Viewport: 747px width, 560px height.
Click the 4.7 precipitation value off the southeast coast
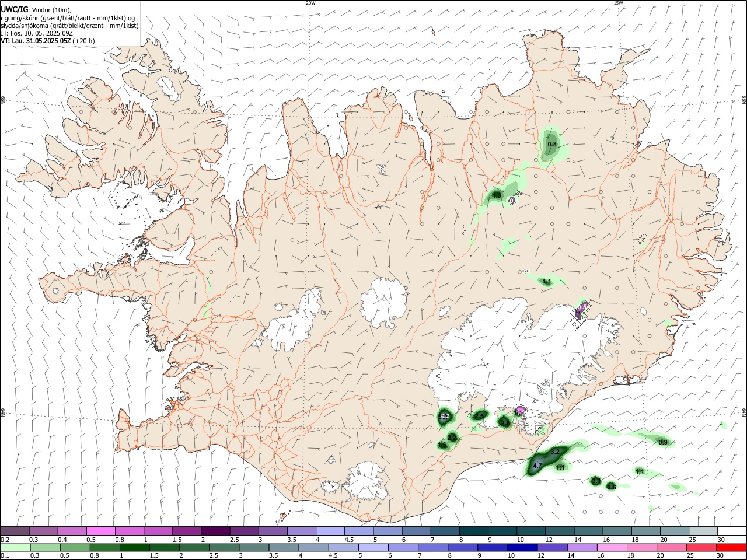[x=538, y=466]
